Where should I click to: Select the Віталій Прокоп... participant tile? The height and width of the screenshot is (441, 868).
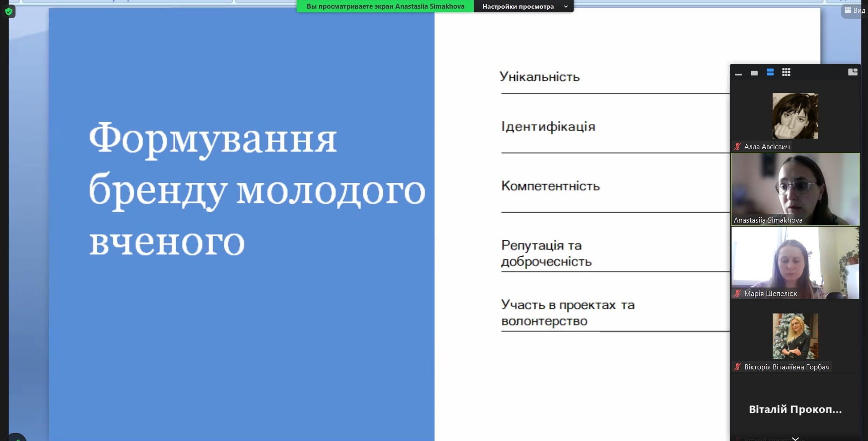[795, 409]
